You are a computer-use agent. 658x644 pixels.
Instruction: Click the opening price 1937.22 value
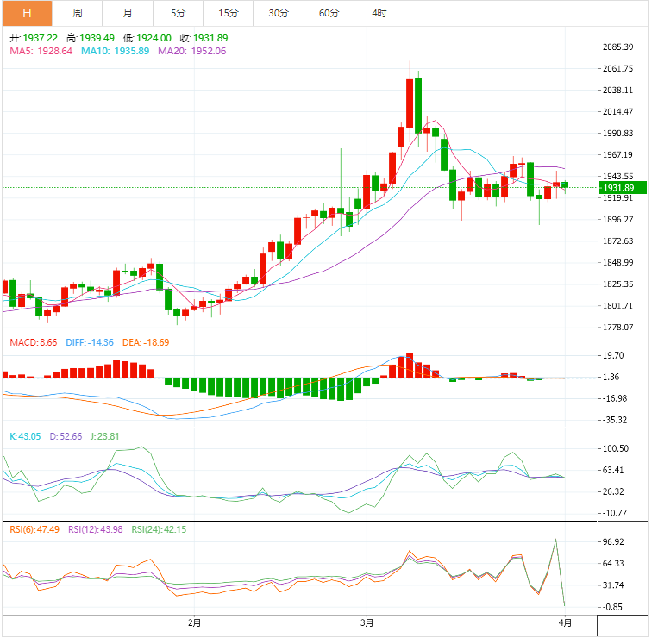coord(41,38)
